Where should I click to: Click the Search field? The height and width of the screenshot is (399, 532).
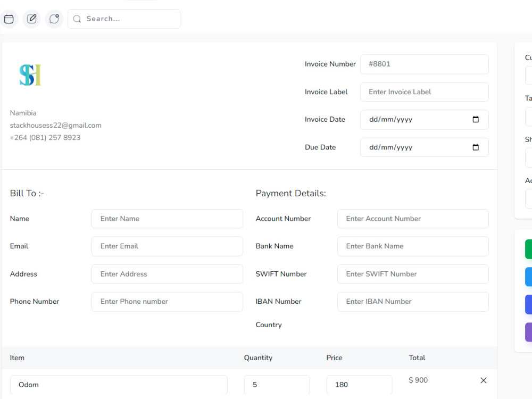124,19
